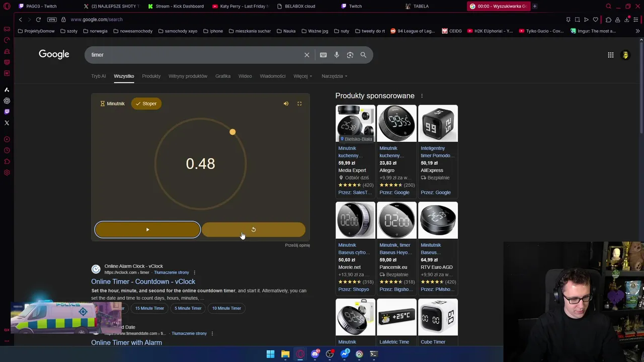The height and width of the screenshot is (362, 644).
Task: Open the 'norwegia' bookmarks folder
Action: click(x=95, y=31)
